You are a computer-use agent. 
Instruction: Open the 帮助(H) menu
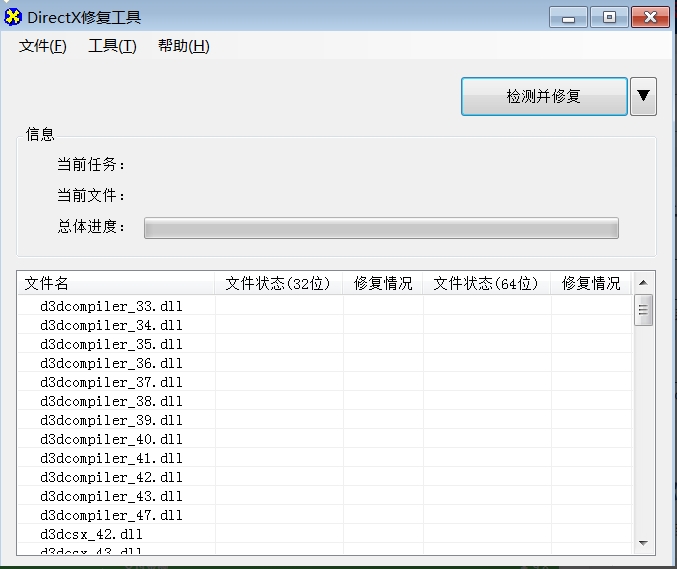(x=184, y=46)
